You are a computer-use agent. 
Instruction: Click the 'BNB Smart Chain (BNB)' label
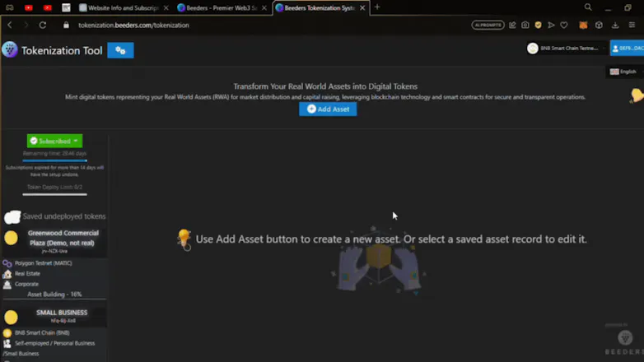tap(42, 333)
